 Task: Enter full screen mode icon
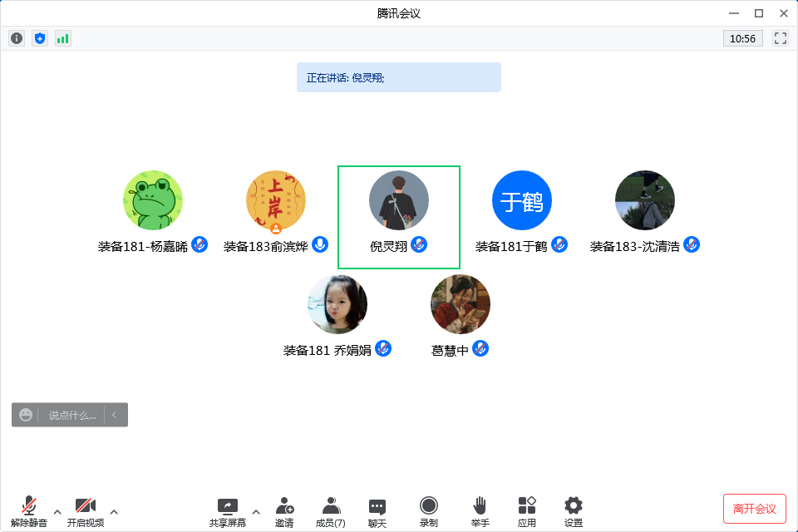click(781, 38)
